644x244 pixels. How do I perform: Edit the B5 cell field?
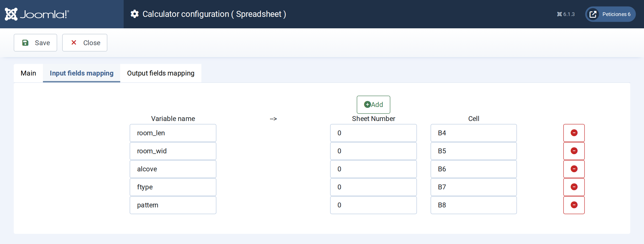click(x=474, y=151)
